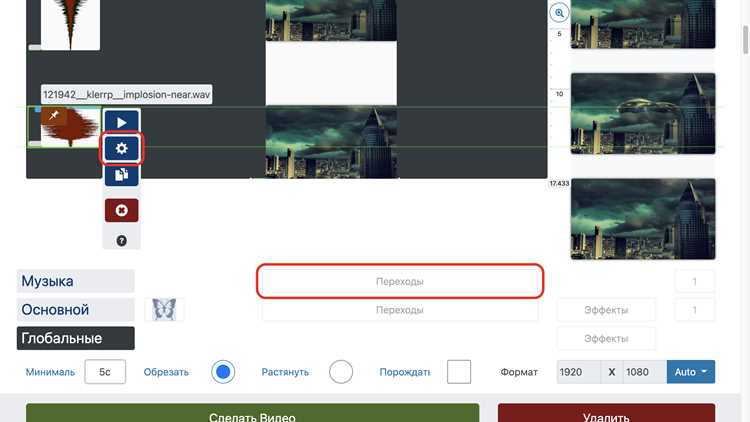750x422 pixels.
Task: Select the implosion-near.wav waveform thumbnail
Action: pos(70,126)
